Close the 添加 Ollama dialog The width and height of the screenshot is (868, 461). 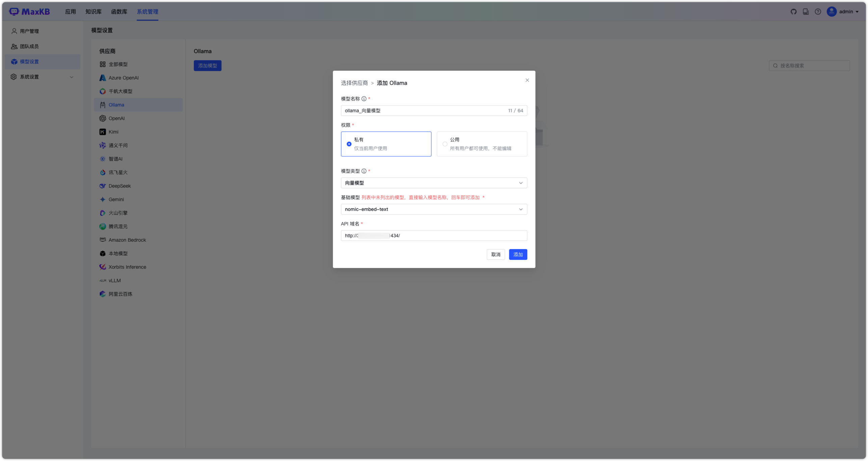pyautogui.click(x=527, y=80)
